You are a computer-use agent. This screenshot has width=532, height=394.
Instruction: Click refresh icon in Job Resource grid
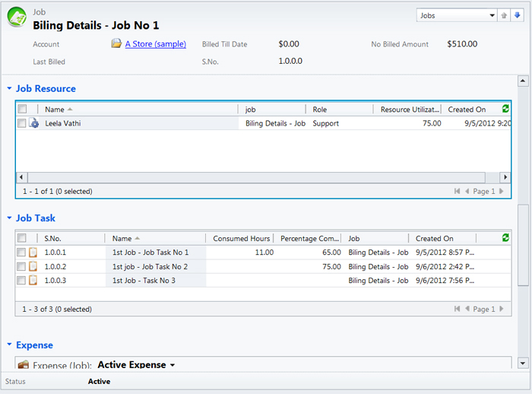click(506, 109)
